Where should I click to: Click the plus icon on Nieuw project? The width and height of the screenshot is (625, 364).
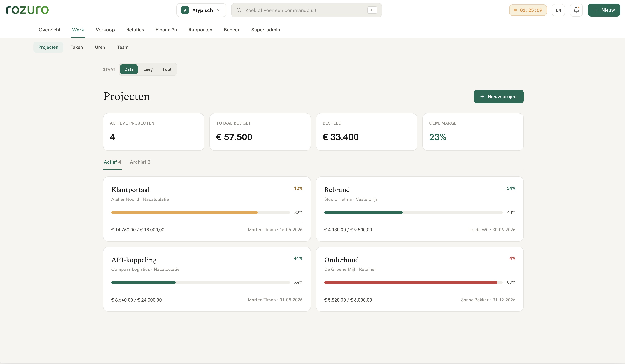pyautogui.click(x=482, y=96)
